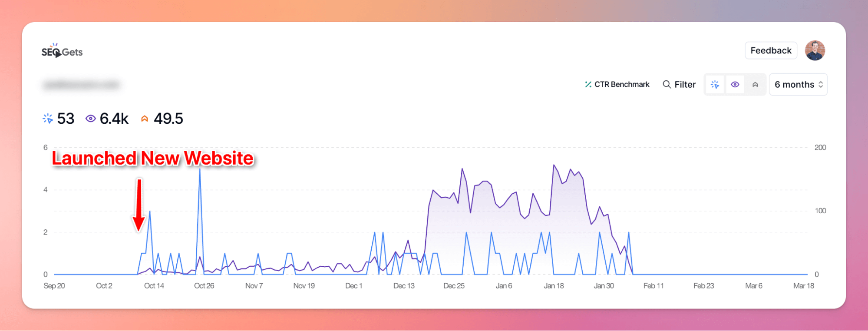This screenshot has width=868, height=331.
Task: Click the magnifier icon next to Filter
Action: click(x=667, y=84)
